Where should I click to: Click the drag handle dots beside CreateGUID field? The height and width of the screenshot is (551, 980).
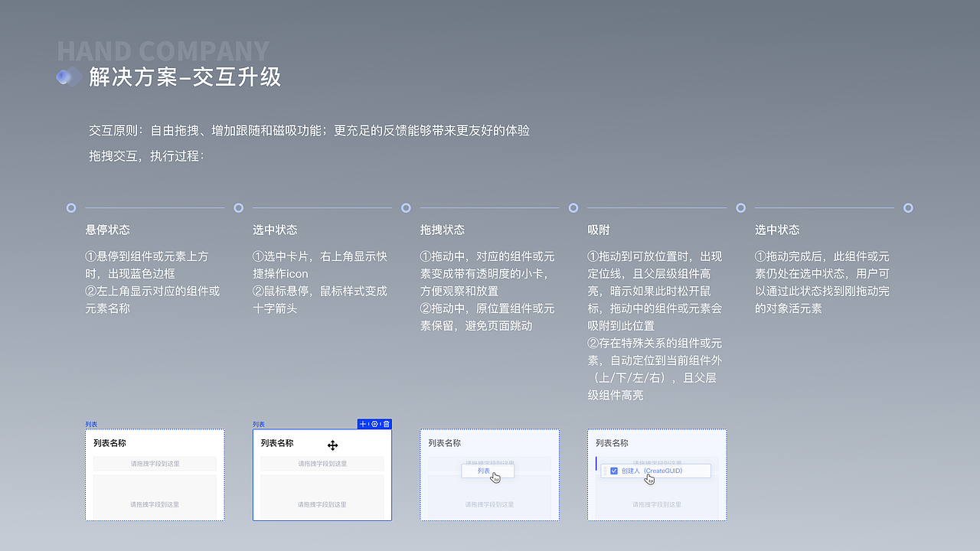click(605, 471)
